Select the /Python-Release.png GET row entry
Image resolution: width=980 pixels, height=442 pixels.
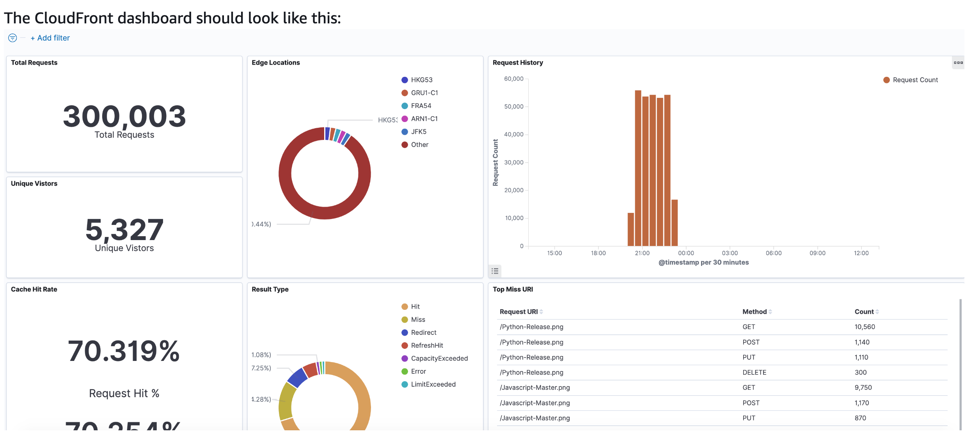[x=531, y=327]
